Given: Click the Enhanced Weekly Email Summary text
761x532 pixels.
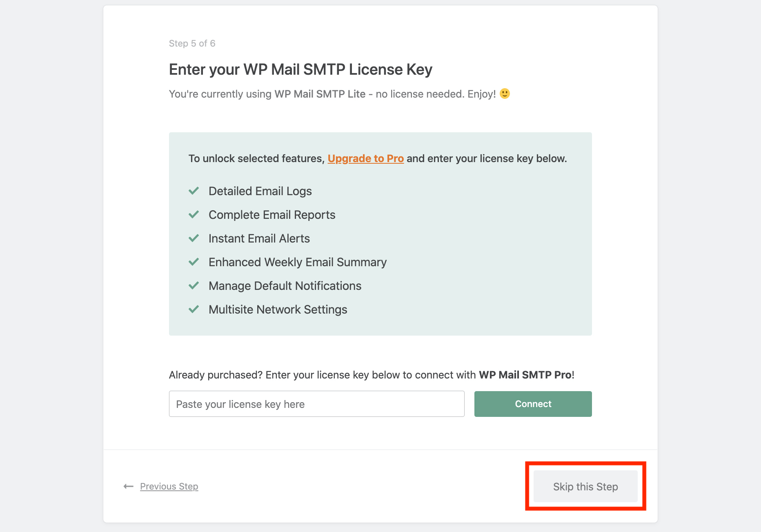Looking at the screenshot, I should coord(297,262).
